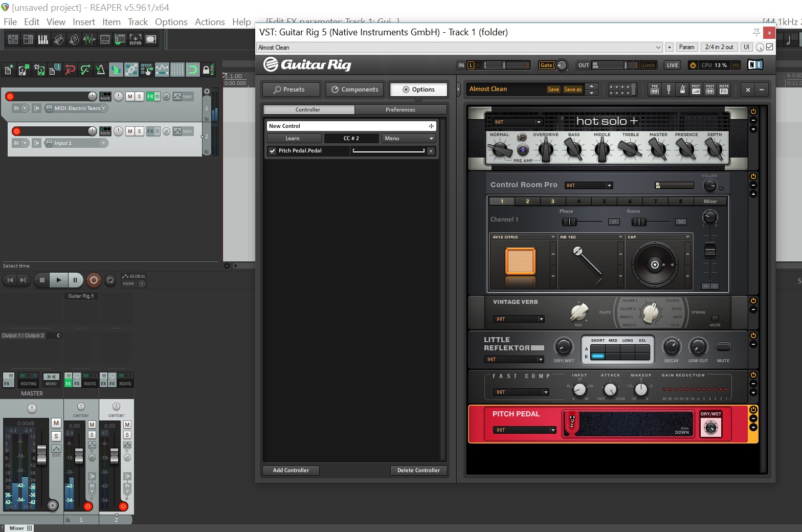Toggle the Pitch Pedal component power button

[x=753, y=410]
